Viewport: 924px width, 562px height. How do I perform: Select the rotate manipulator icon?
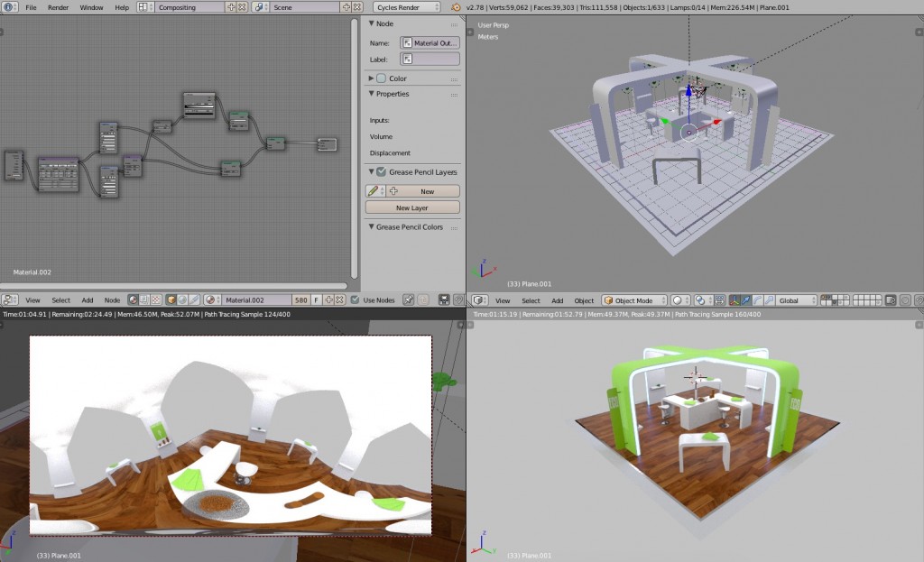tap(758, 299)
